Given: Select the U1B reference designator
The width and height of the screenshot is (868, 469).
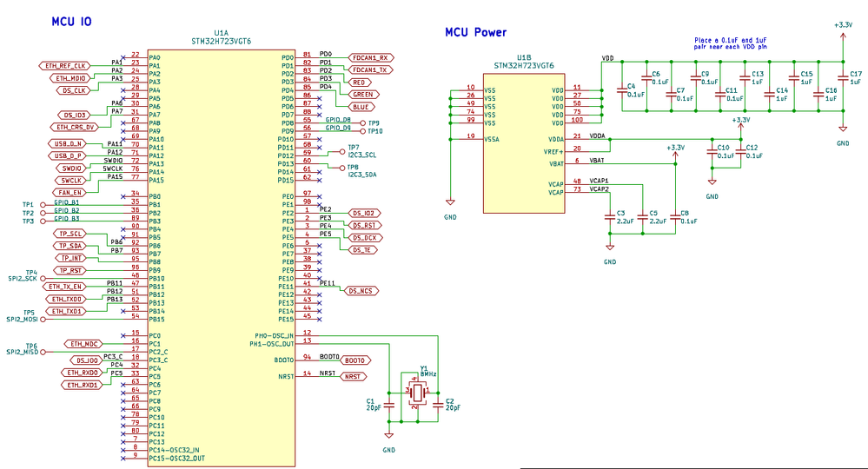Looking at the screenshot, I should click(524, 57).
